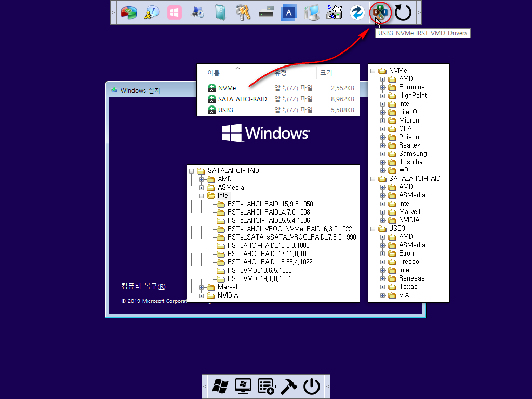
Task: Select RST_AHCI-RAID_16.8.3.1003 folder
Action: click(x=269, y=246)
